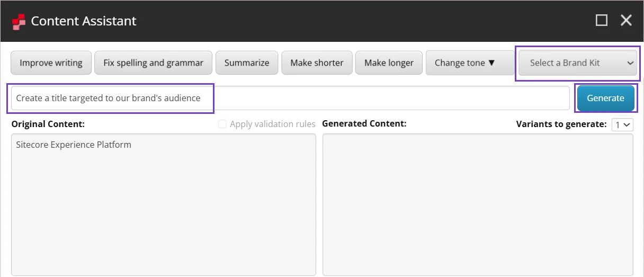Toggle Apply validation rules checkbox
The width and height of the screenshot is (644, 277).
pyautogui.click(x=222, y=124)
